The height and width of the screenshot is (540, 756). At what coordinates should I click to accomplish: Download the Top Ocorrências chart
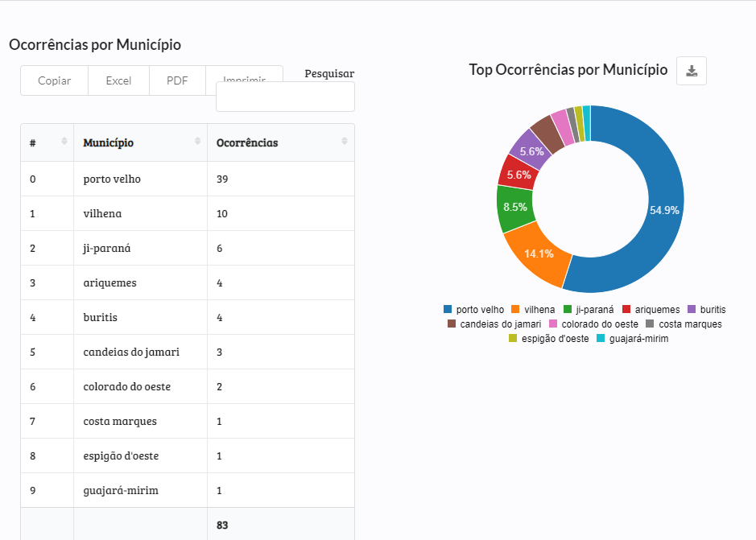coord(691,71)
